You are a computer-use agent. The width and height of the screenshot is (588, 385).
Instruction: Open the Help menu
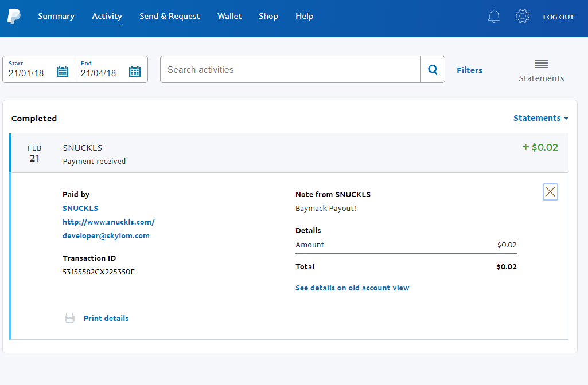click(304, 16)
